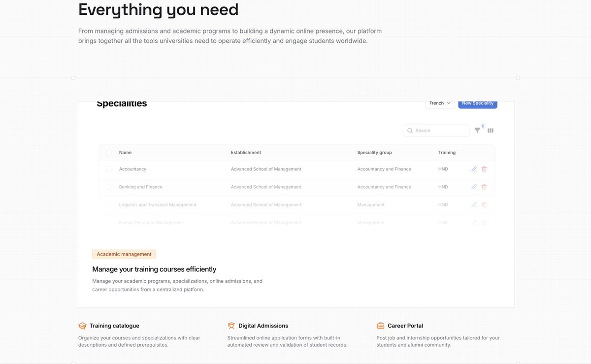Edit the Accountancy row with pencil icon
The height and width of the screenshot is (364, 591).
pyautogui.click(x=474, y=169)
